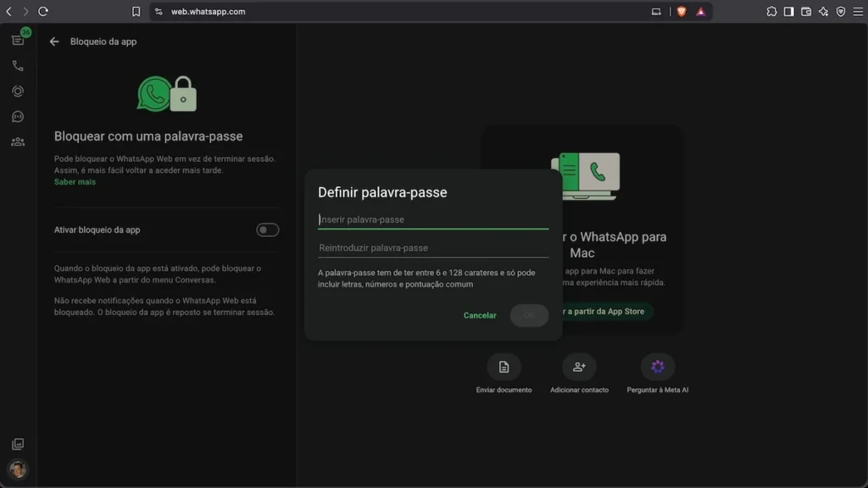Open the Brave Shields lion icon
This screenshot has width=868, height=488.
(682, 11)
